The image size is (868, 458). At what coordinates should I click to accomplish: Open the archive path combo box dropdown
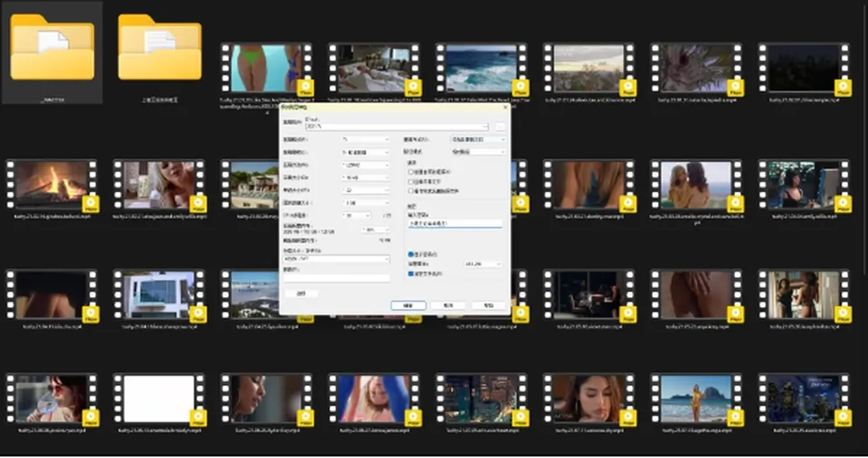coord(485,126)
